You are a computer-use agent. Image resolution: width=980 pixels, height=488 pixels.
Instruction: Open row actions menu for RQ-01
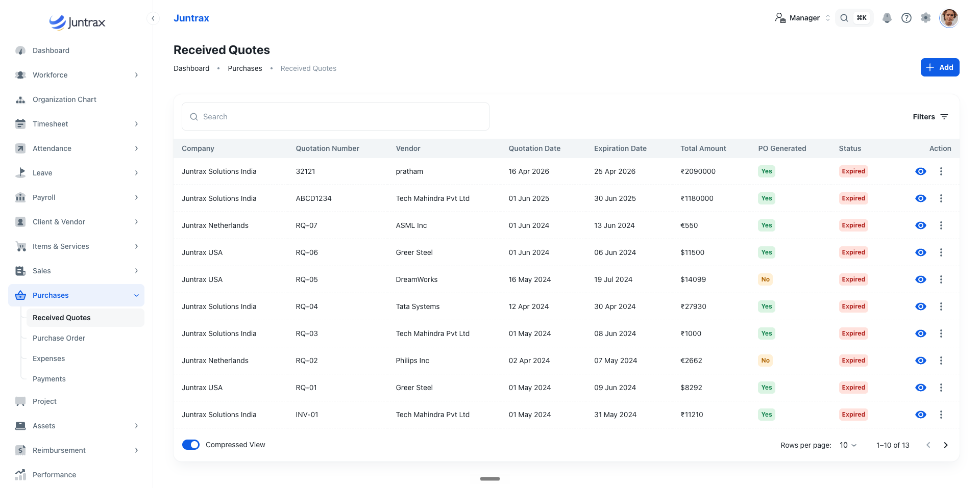click(941, 388)
